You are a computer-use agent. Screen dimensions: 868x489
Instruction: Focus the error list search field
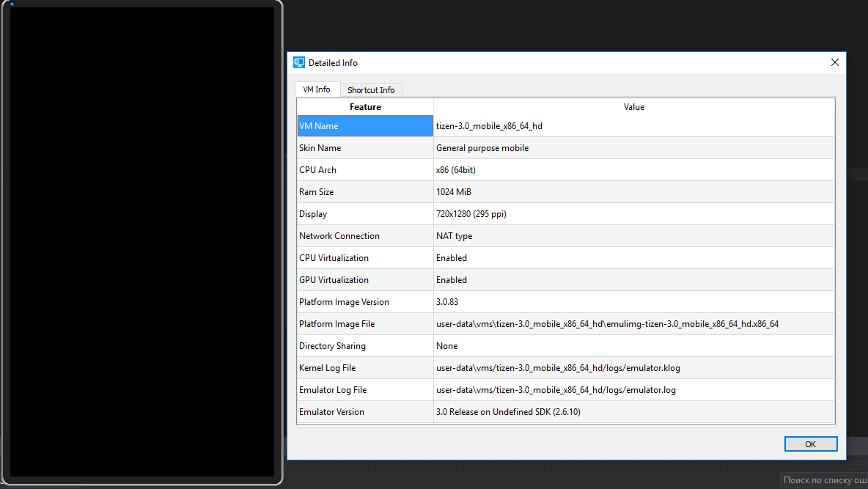click(x=823, y=480)
